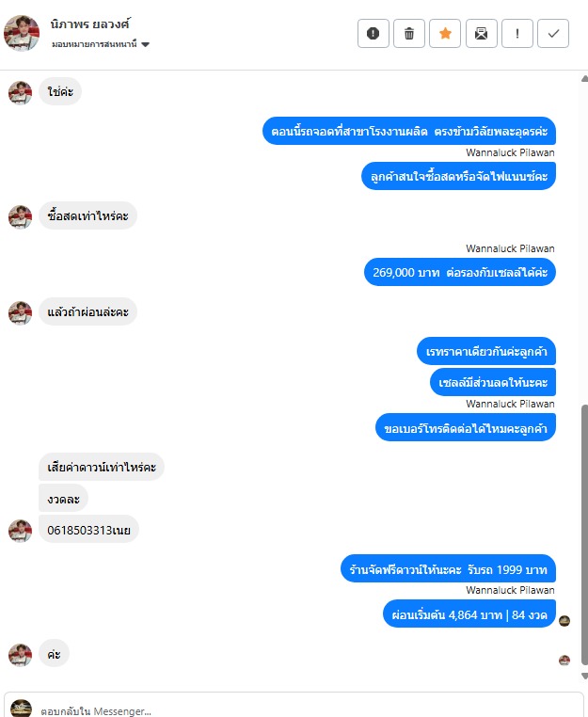Mark conversation unread with envelope icon

481,33
